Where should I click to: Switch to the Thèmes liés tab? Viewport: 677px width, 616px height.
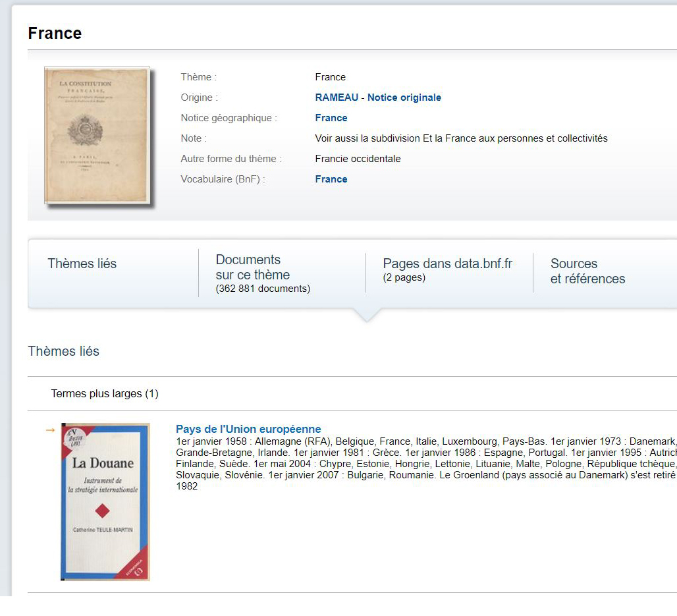pos(82,264)
